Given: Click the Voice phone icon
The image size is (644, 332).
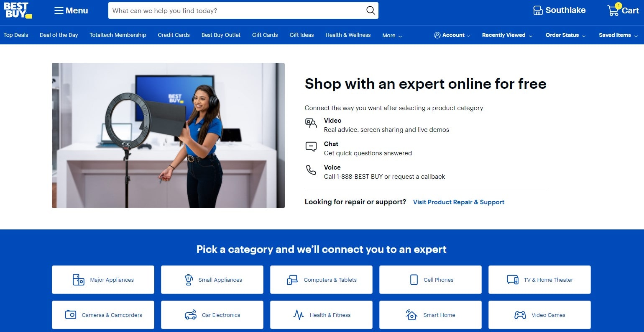Looking at the screenshot, I should [x=311, y=170].
